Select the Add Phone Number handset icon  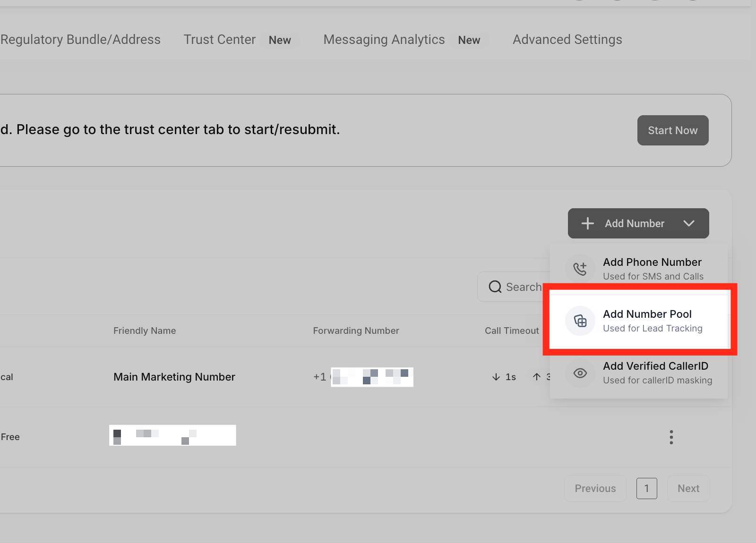click(580, 268)
